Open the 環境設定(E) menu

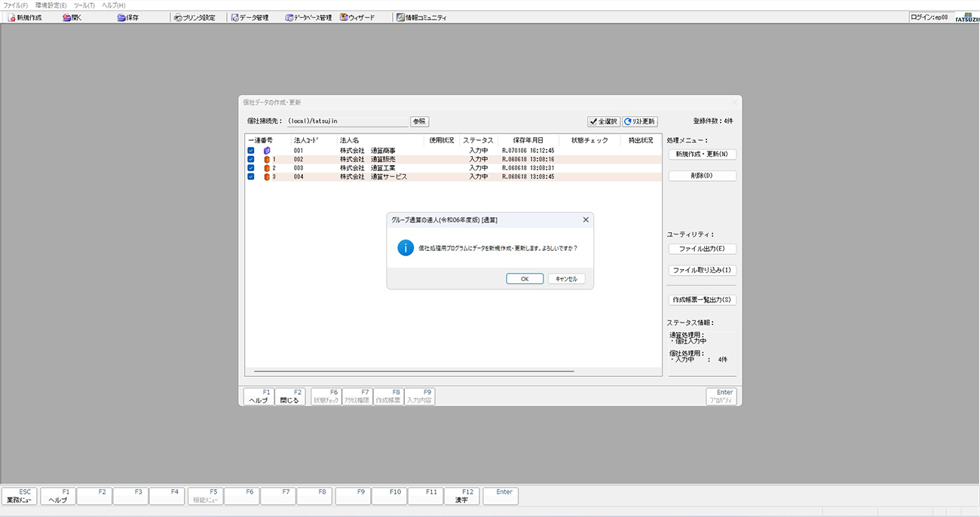51,5
